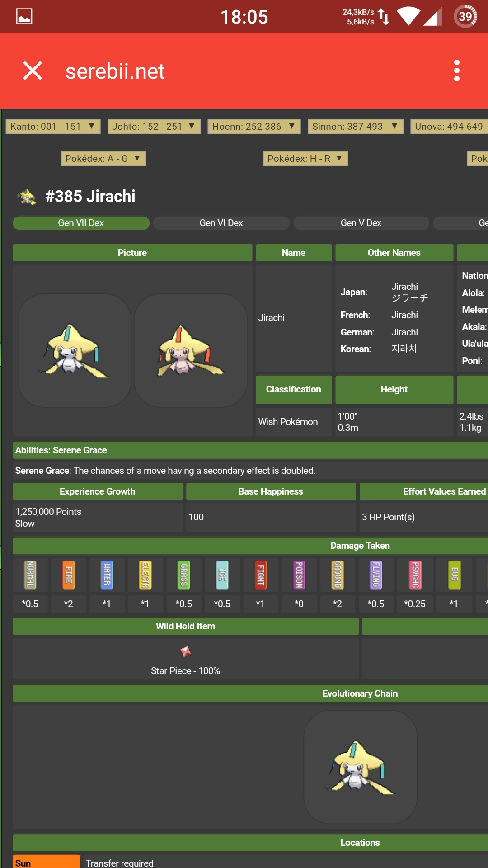Tap the image notification icon in status bar
488x868 pixels.
coord(24,17)
